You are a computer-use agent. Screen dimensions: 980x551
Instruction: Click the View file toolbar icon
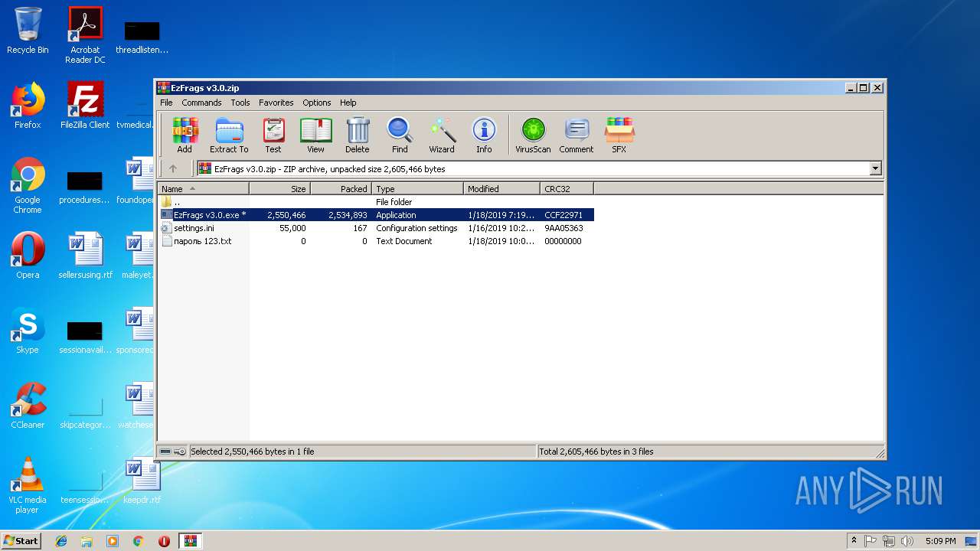pyautogui.click(x=315, y=135)
